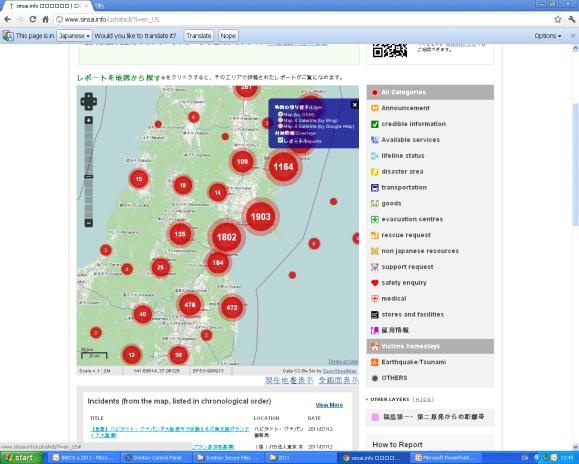Collapse other layers with HIDE link

pyautogui.click(x=424, y=399)
